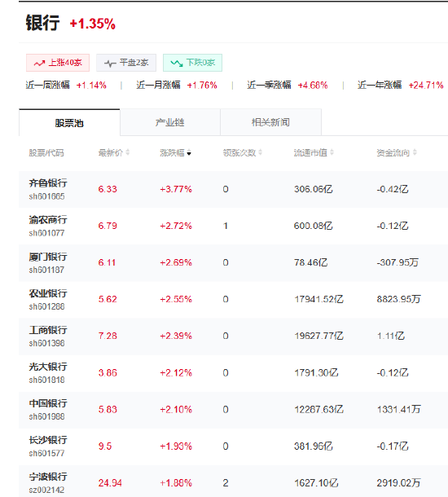Open the 股票池 tab

point(69,122)
